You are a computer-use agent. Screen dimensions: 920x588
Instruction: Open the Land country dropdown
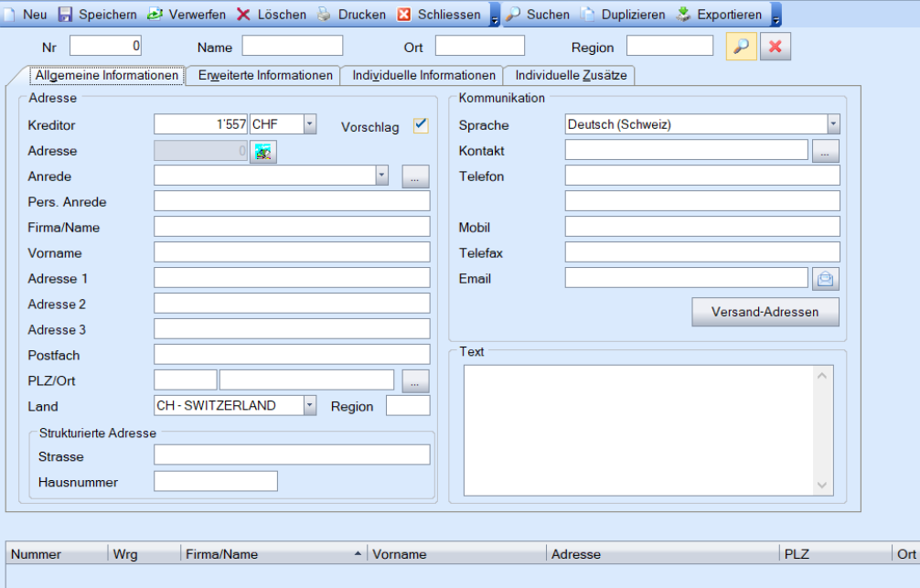(x=309, y=406)
